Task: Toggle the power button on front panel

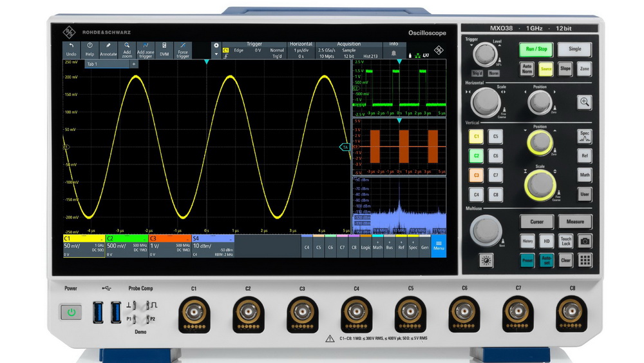Action: tap(71, 313)
